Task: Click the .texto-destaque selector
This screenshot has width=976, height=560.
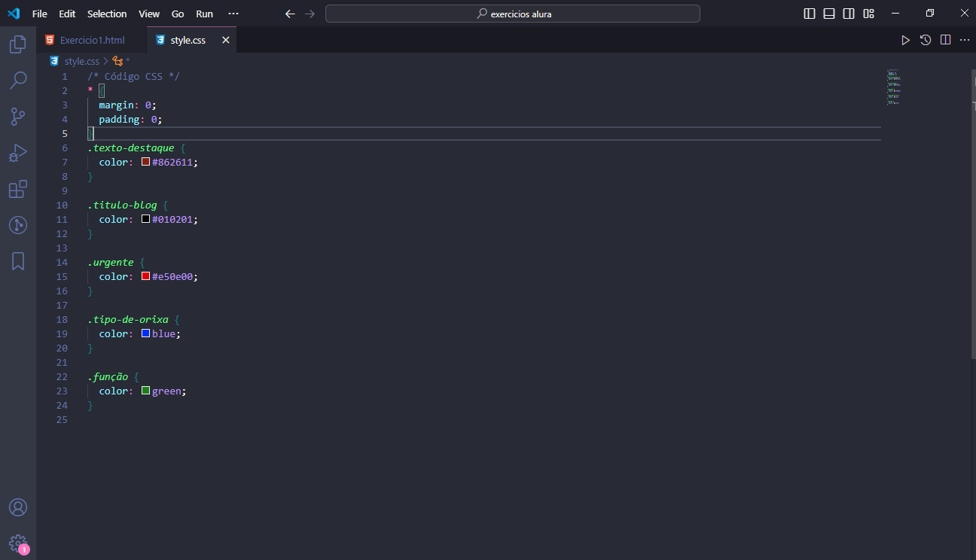Action: 131,148
